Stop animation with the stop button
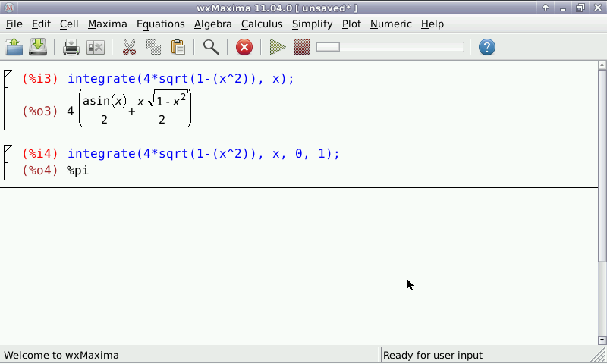607x364 pixels. click(x=302, y=48)
